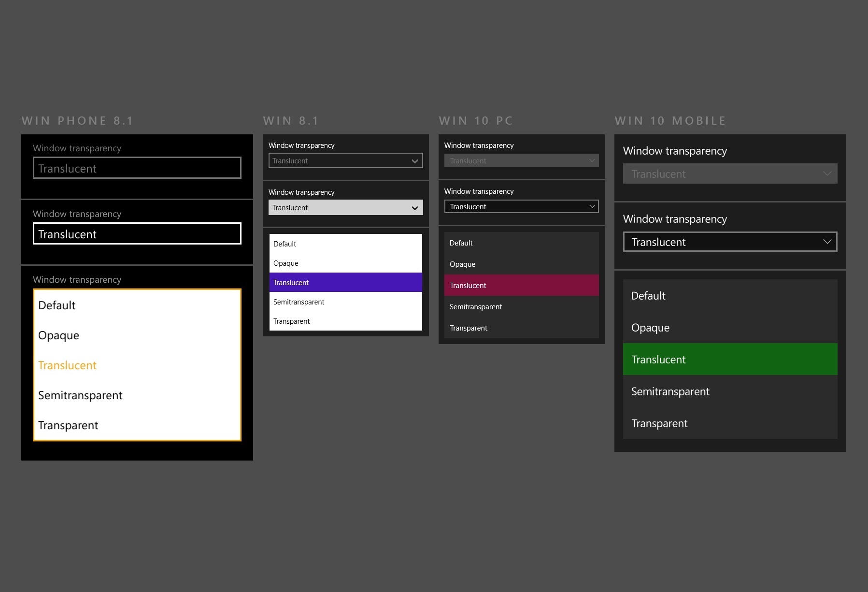Image resolution: width=868 pixels, height=592 pixels.
Task: Select Semitransparent in Win 10 Mobile list
Action: (730, 391)
